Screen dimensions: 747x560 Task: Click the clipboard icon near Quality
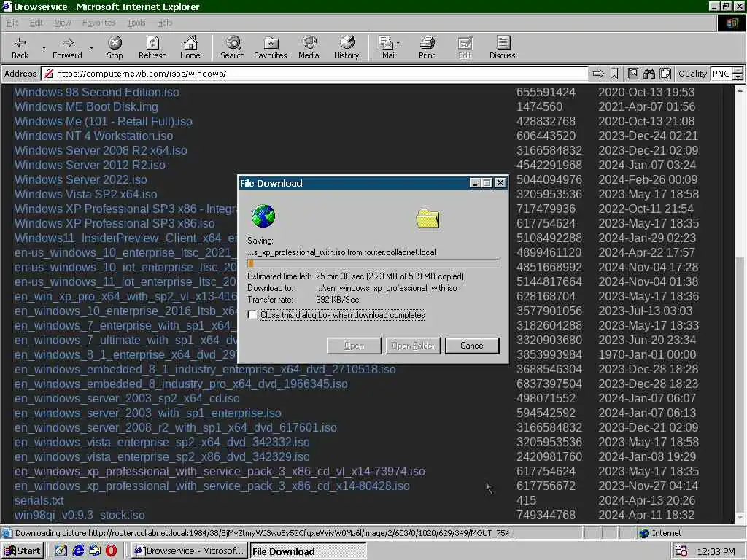tap(665, 74)
